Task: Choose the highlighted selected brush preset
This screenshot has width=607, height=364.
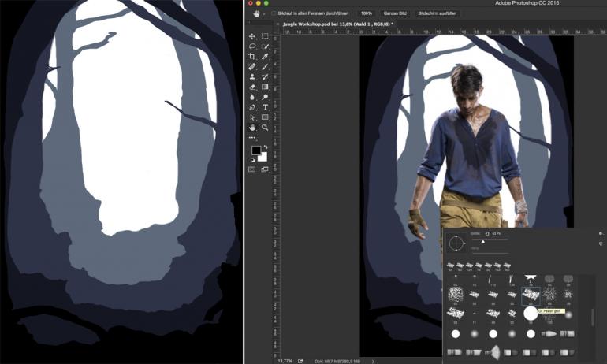Action: pos(531,295)
